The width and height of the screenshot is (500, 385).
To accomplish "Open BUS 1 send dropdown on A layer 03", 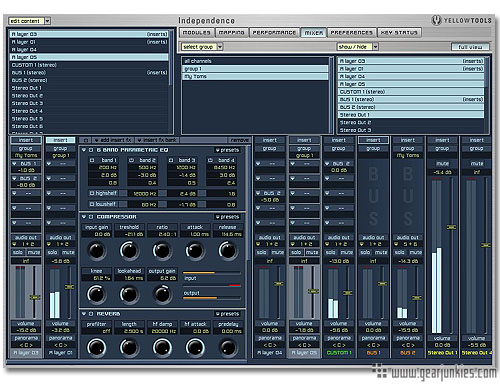I will click(x=14, y=164).
